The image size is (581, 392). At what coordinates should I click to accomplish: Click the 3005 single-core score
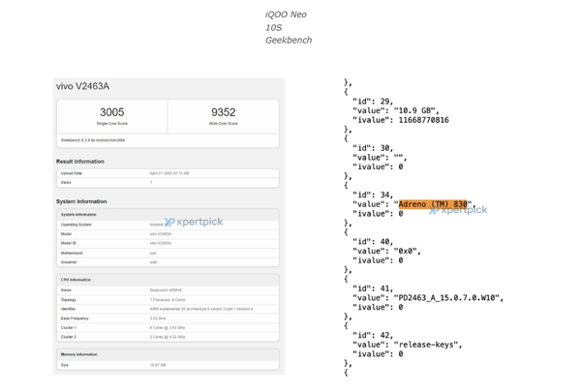[112, 112]
